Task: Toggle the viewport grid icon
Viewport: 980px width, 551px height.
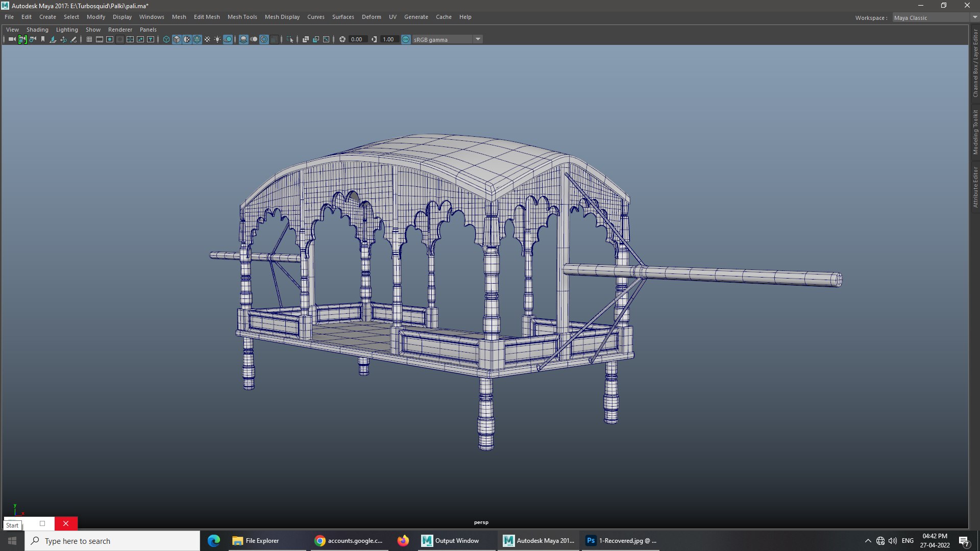Action: pyautogui.click(x=89, y=39)
